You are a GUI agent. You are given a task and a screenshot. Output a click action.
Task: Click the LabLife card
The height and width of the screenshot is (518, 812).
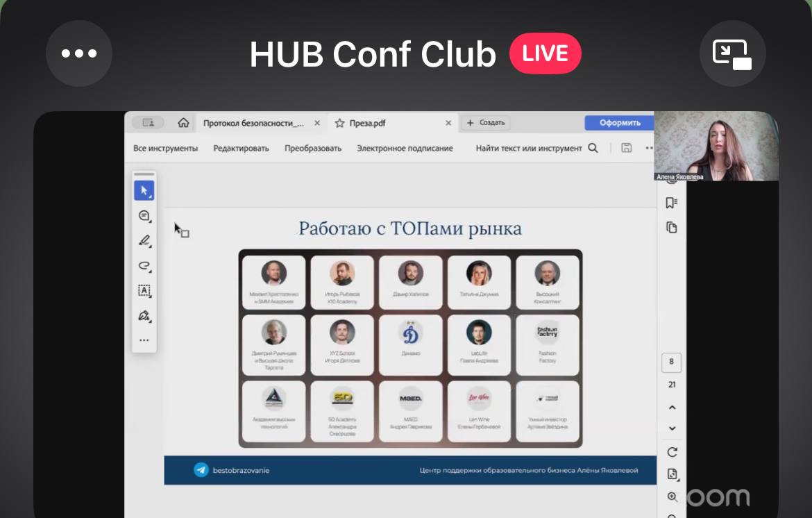click(x=479, y=345)
